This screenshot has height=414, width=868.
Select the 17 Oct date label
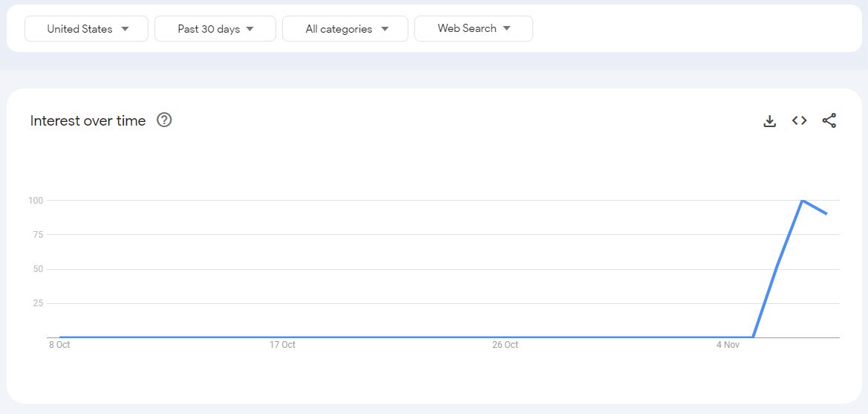(x=282, y=345)
